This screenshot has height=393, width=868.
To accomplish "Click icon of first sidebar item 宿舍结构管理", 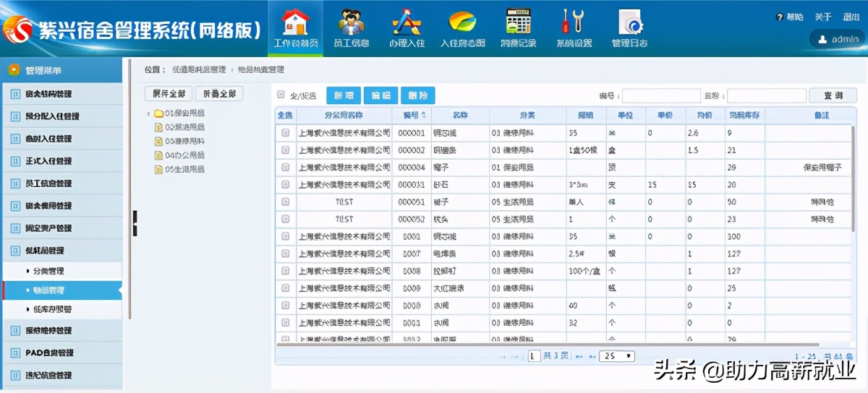I will tap(15, 94).
